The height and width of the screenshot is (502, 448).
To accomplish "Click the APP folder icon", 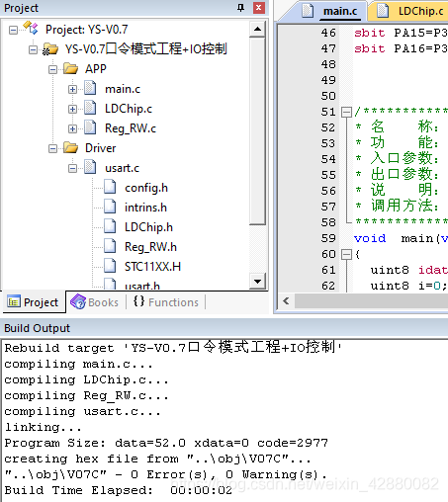I will [70, 68].
